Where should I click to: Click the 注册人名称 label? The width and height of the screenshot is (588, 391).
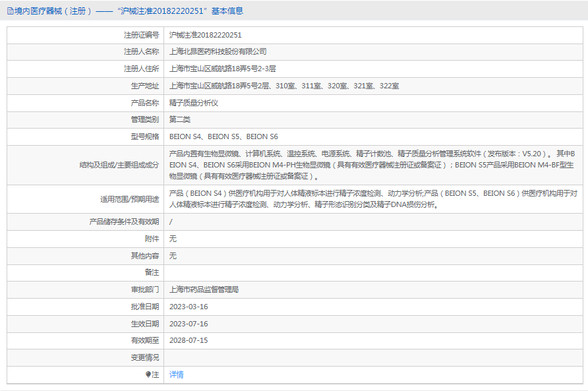tap(141, 52)
